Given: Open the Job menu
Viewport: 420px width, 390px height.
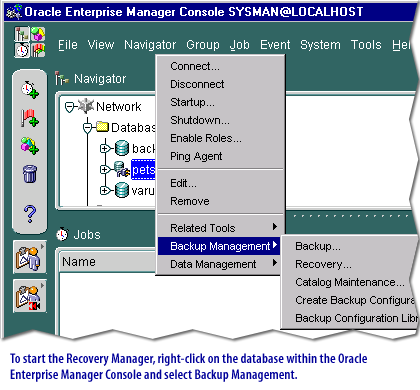Looking at the screenshot, I should (x=240, y=45).
